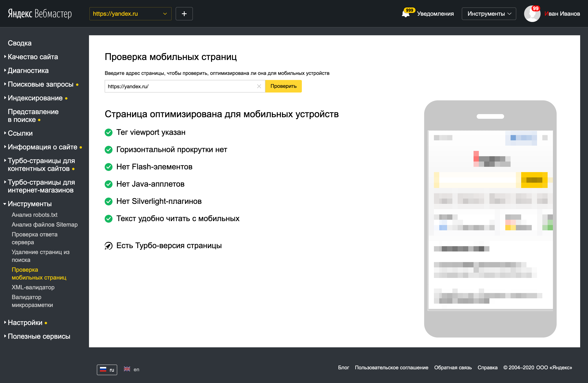Screen dimensions: 588x383
Task: Click the UK flag icon for English
Action: [127, 369]
